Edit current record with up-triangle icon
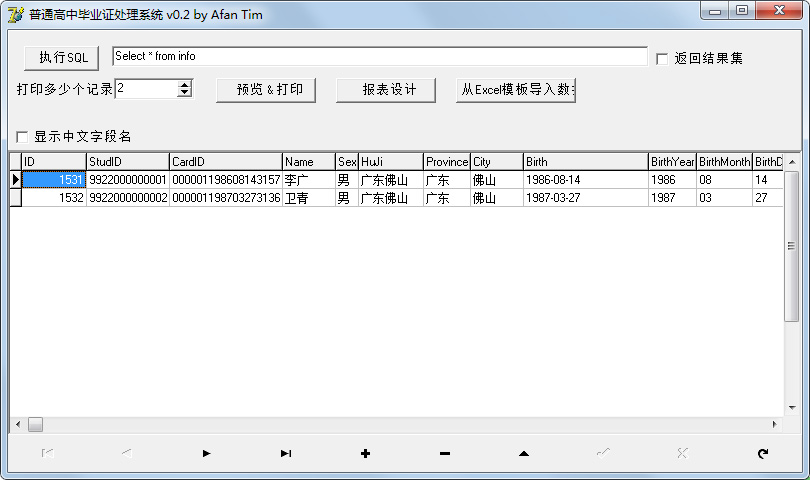 point(524,453)
